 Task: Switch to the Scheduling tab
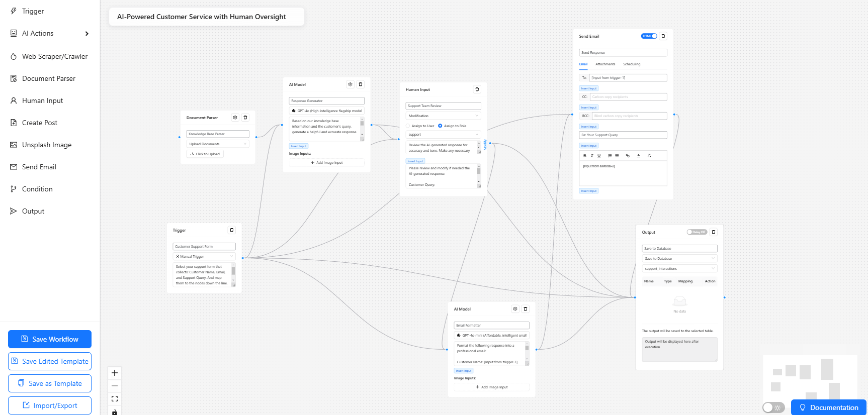click(x=632, y=64)
